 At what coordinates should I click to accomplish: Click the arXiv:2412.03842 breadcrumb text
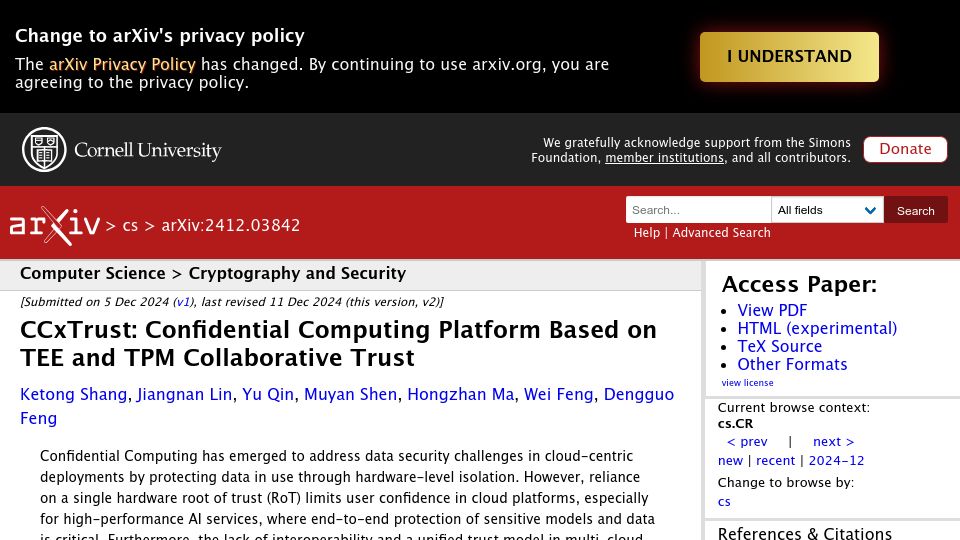[x=231, y=225]
